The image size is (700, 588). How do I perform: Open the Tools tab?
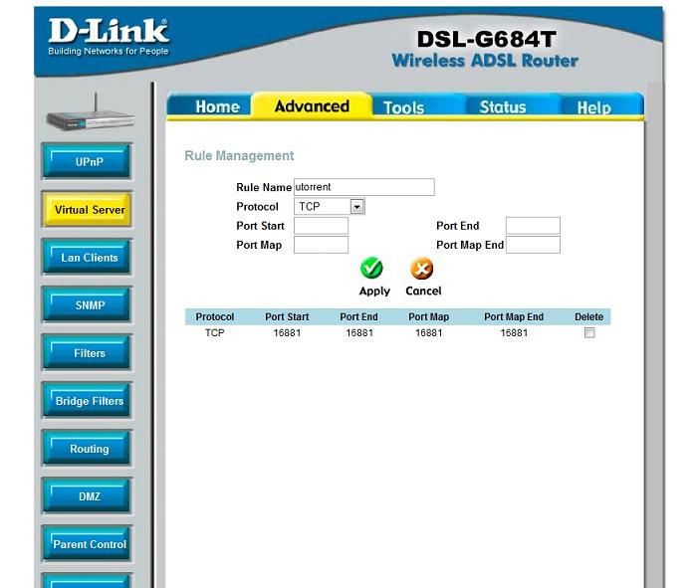coord(403,107)
